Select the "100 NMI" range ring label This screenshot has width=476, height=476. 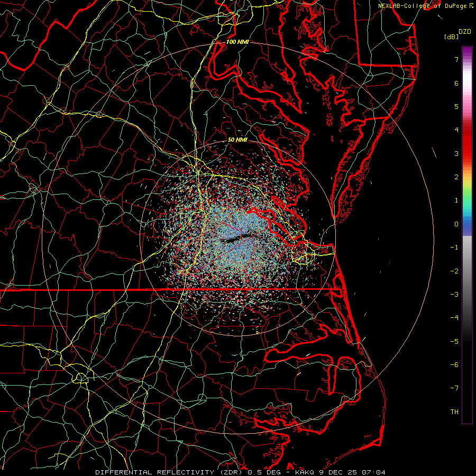[237, 42]
